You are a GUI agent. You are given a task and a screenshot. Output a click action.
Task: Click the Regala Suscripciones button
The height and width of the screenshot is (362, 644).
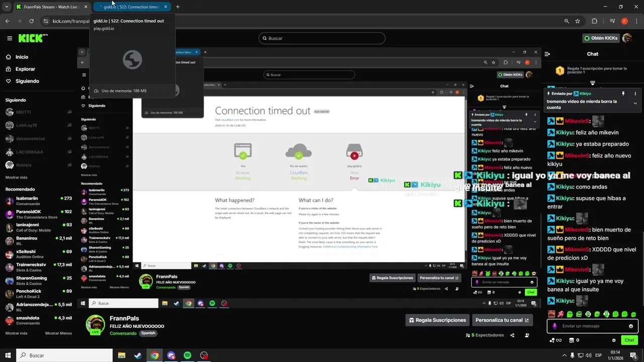pyautogui.click(x=438, y=320)
